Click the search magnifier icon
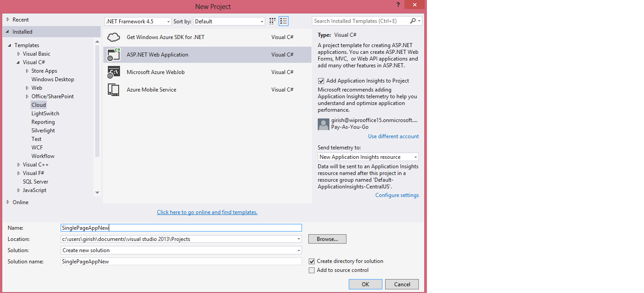 pos(413,21)
